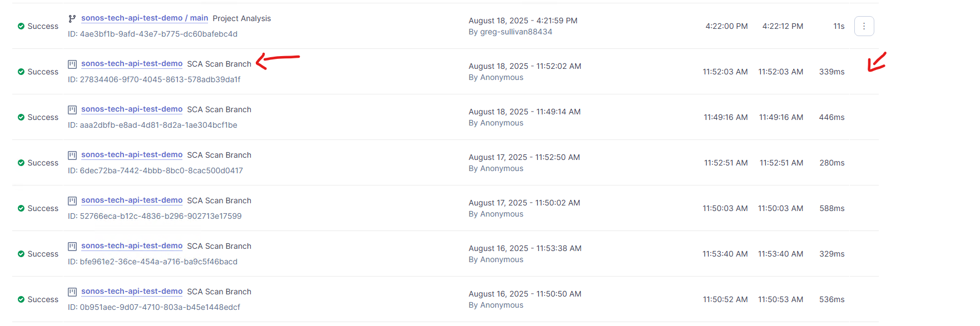Click the username greg-sullivan88434
The image size is (980, 326).
tap(516, 32)
